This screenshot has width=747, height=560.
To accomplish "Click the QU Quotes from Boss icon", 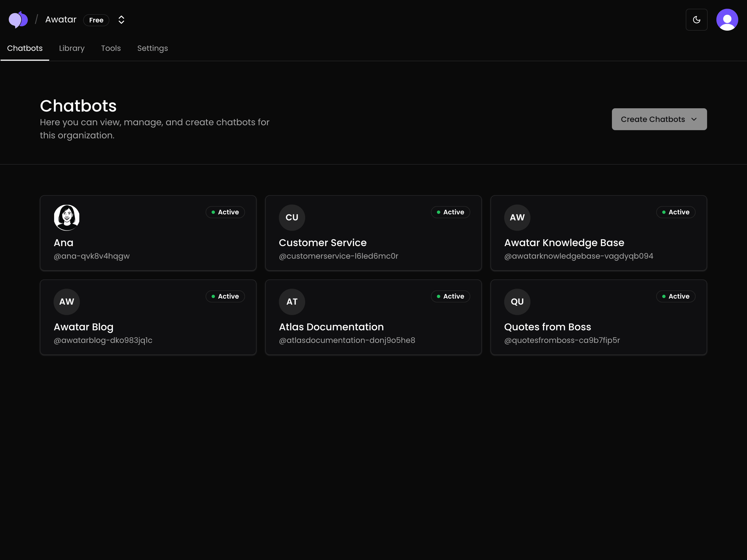I will [517, 302].
